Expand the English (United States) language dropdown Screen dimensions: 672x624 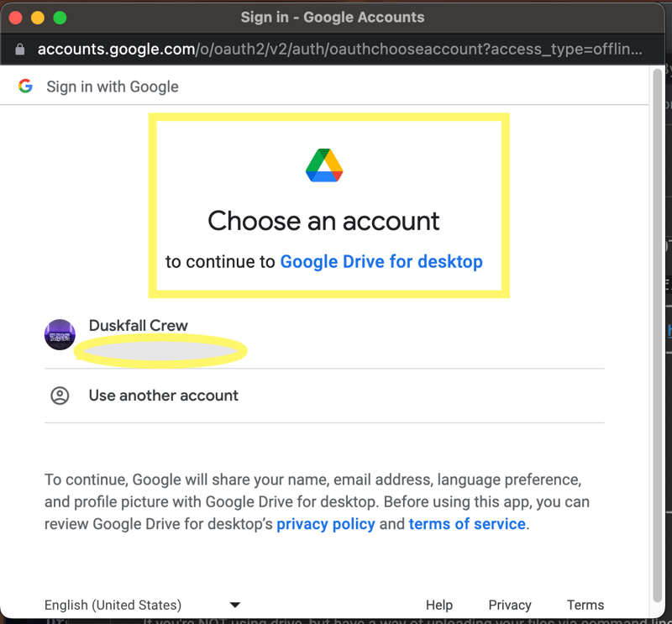pyautogui.click(x=143, y=605)
